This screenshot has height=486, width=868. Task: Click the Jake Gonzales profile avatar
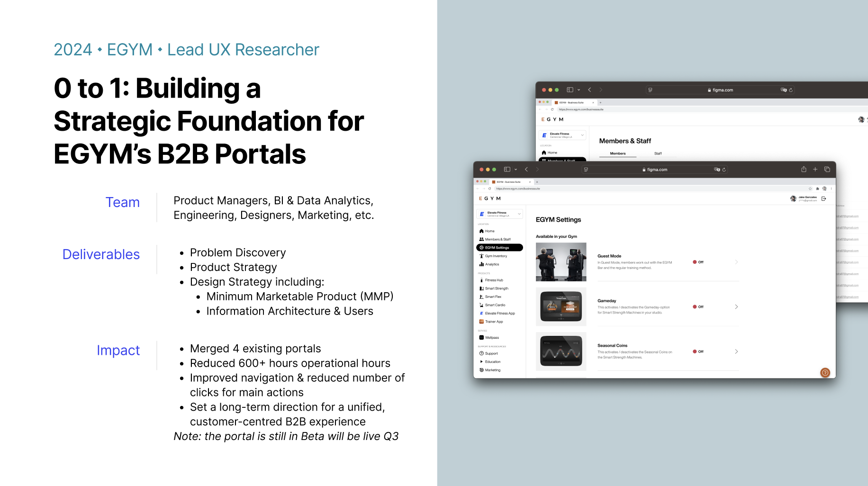(793, 199)
